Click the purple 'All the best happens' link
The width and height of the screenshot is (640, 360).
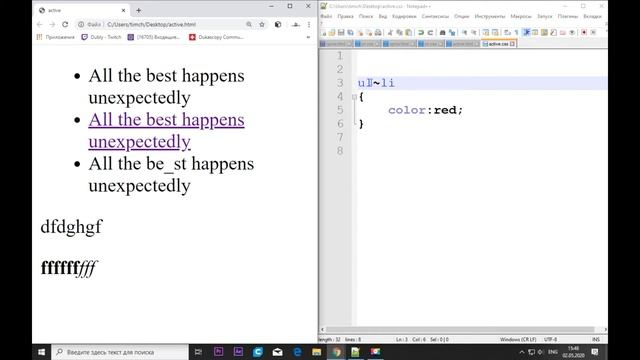tap(166, 131)
